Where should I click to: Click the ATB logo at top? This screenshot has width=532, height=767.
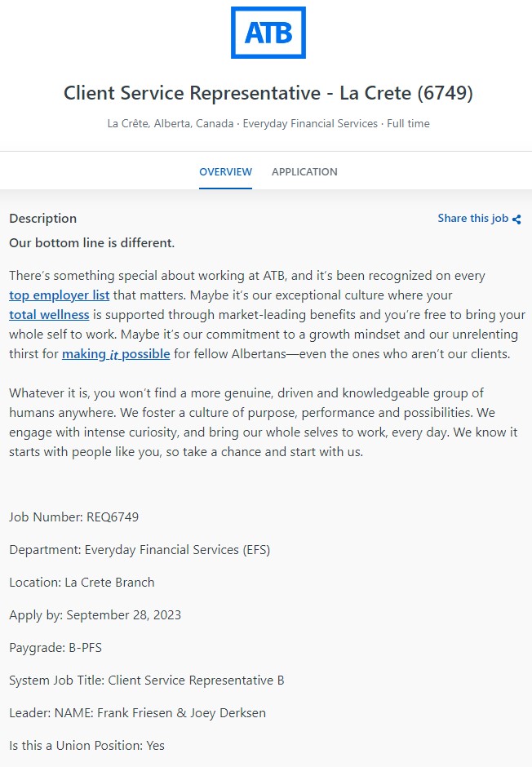coord(268,33)
